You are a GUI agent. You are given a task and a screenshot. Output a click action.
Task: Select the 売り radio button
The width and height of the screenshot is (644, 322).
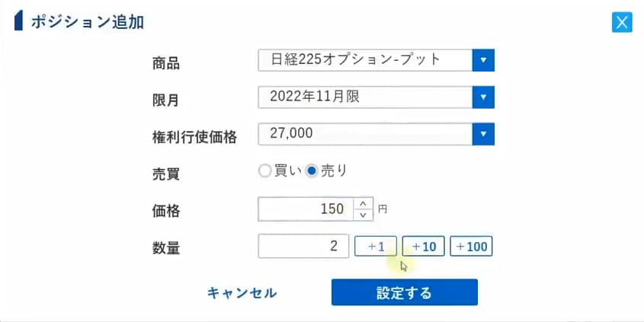[x=311, y=171]
